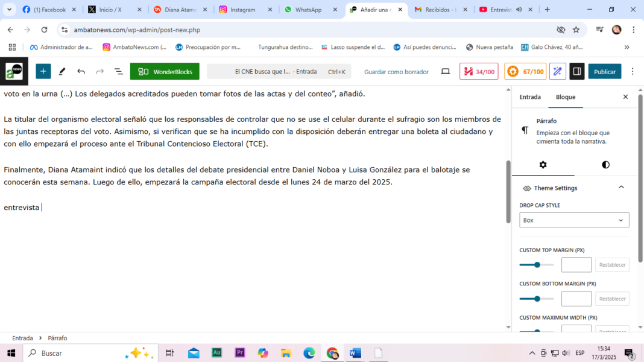Adjust the Custom Top Margin slider
The height and width of the screenshot is (362, 644).
coord(537,265)
